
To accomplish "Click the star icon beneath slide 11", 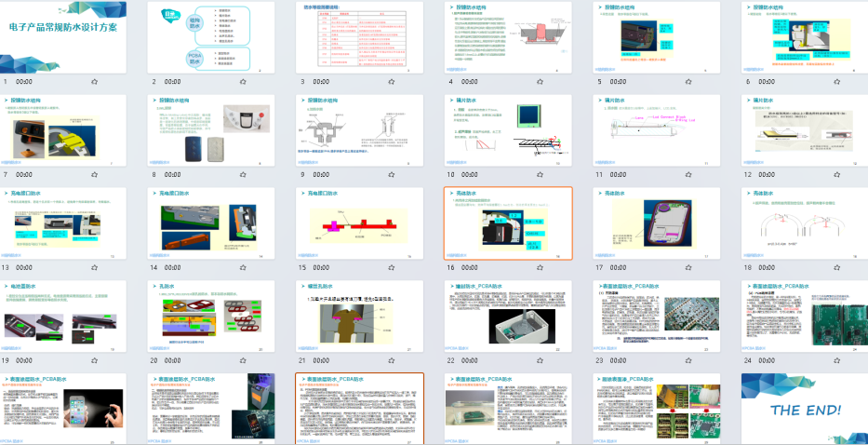I will 688,175.
